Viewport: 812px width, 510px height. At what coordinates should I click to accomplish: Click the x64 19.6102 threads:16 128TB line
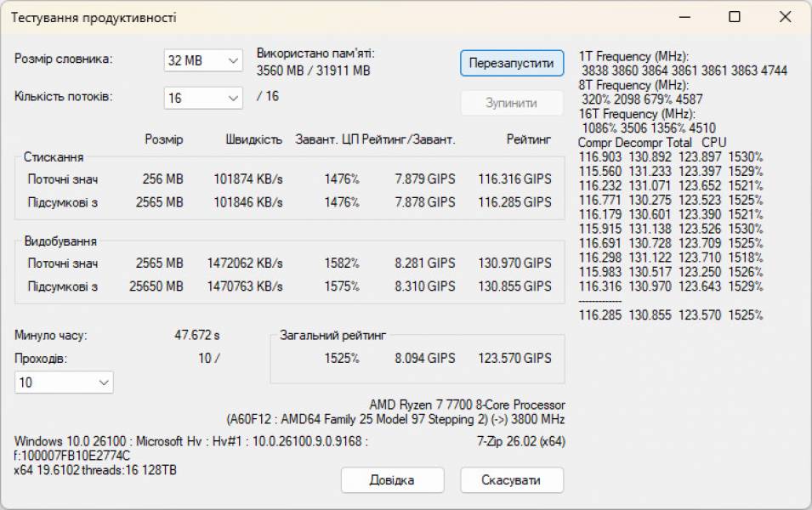pyautogui.click(x=95, y=470)
